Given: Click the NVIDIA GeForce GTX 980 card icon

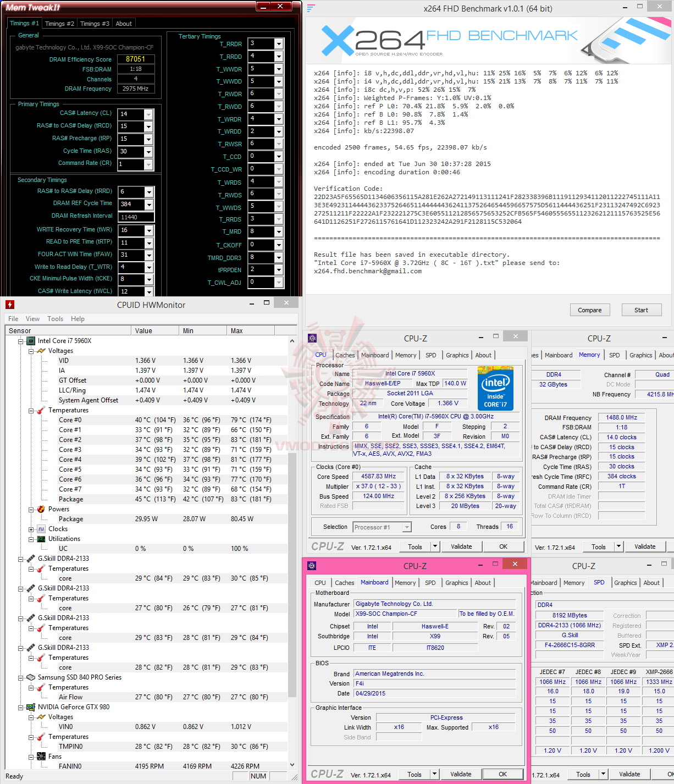Looking at the screenshot, I should (x=31, y=707).
